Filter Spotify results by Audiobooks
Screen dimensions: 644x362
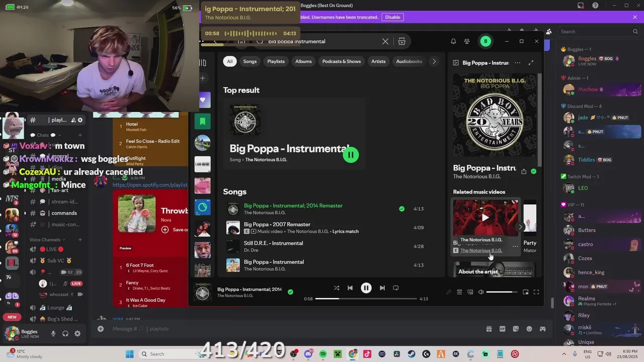[409, 61]
